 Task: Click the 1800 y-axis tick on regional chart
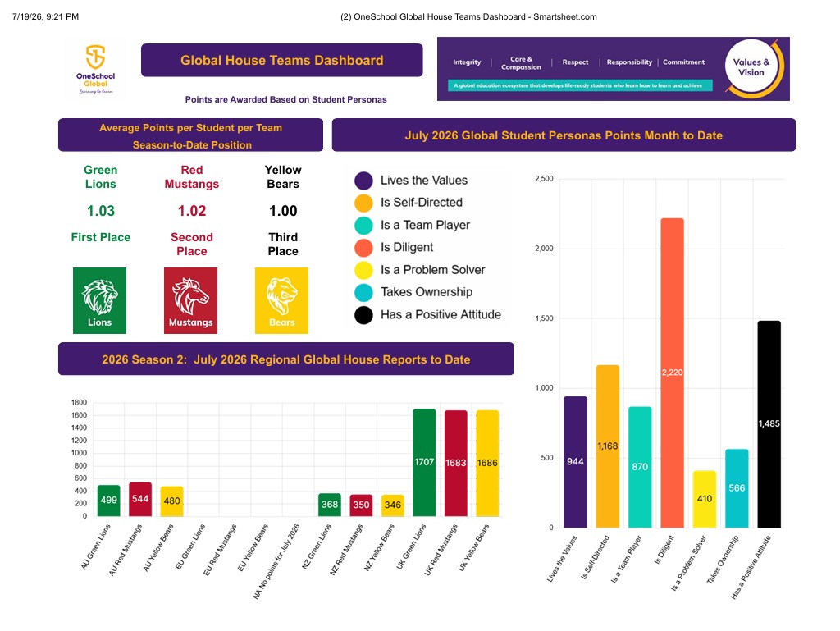point(79,403)
